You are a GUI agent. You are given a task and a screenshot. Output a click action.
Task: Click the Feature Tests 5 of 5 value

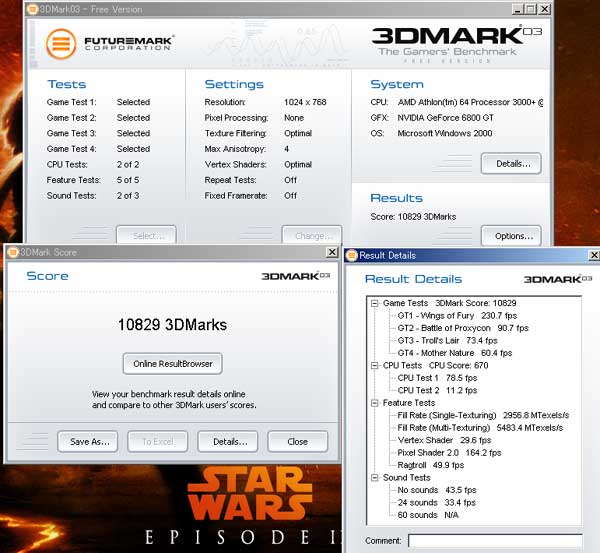point(128,180)
